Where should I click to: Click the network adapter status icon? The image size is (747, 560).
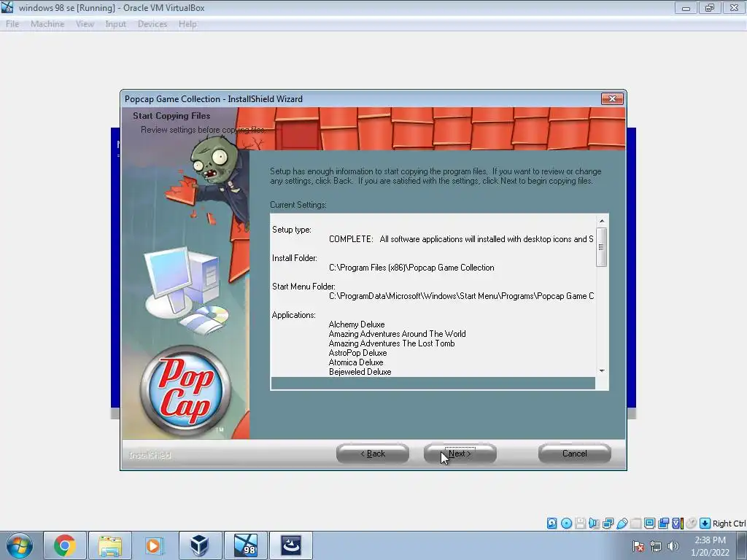pyautogui.click(x=608, y=524)
